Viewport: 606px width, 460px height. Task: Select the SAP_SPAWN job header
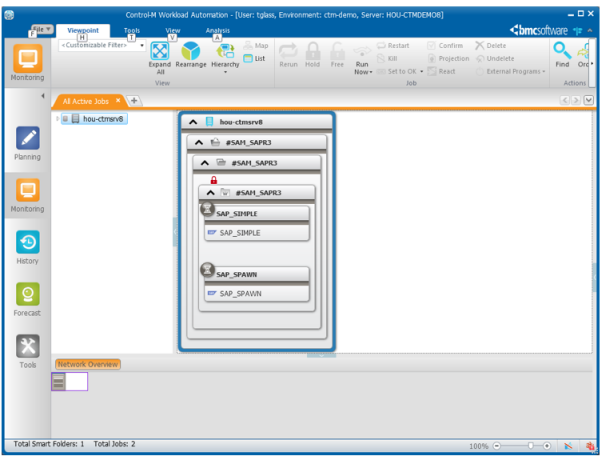[257, 274]
